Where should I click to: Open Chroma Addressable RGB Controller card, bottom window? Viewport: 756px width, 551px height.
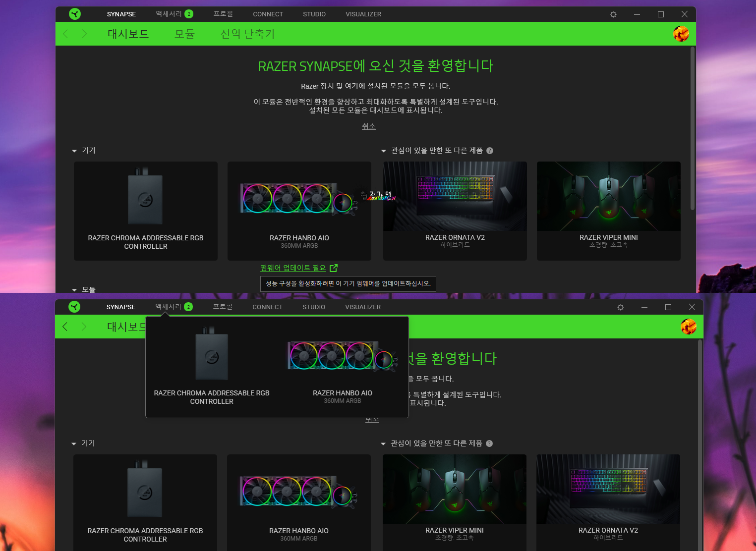point(145,502)
